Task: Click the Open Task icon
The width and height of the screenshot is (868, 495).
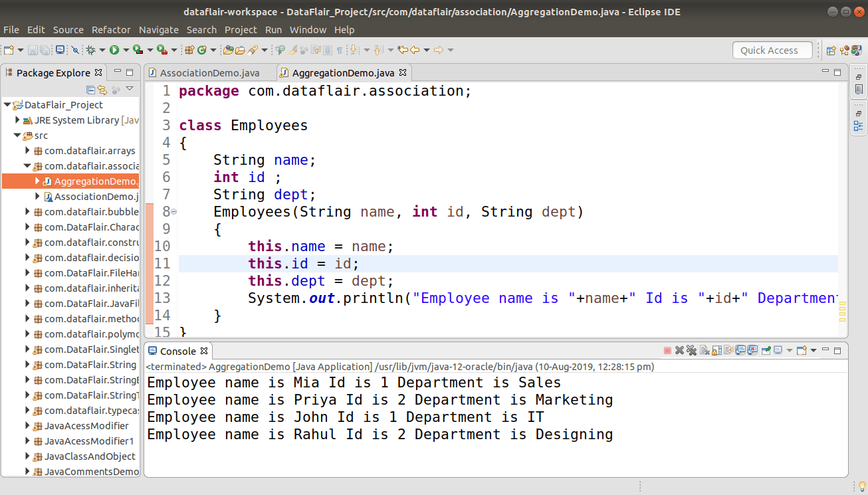Action: (x=240, y=50)
